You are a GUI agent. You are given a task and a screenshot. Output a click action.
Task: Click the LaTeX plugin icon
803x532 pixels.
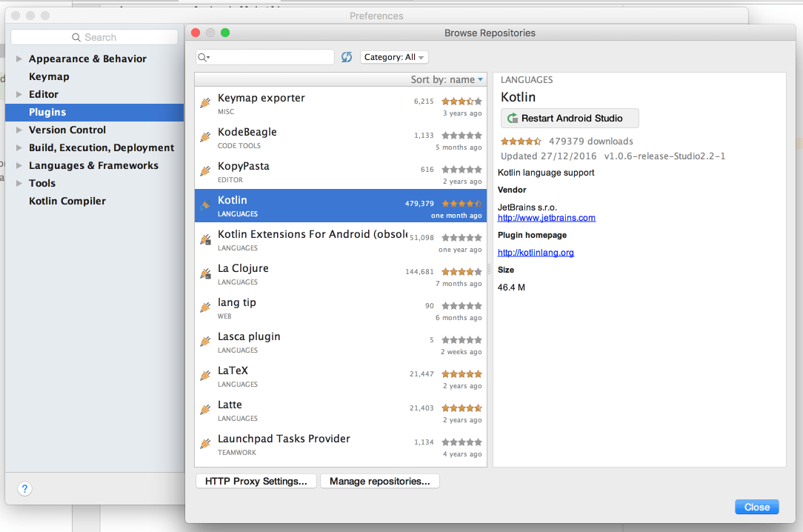coord(205,376)
